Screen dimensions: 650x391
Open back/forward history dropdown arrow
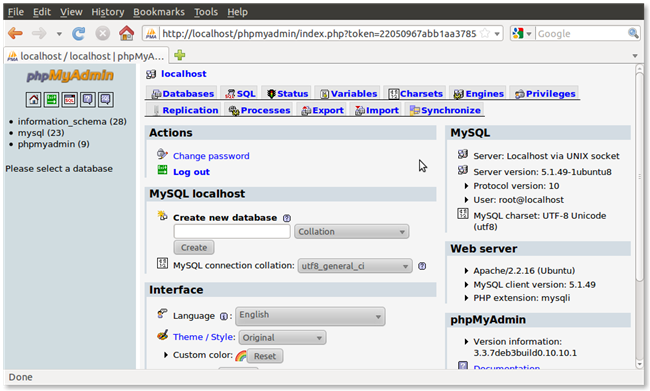click(x=59, y=34)
